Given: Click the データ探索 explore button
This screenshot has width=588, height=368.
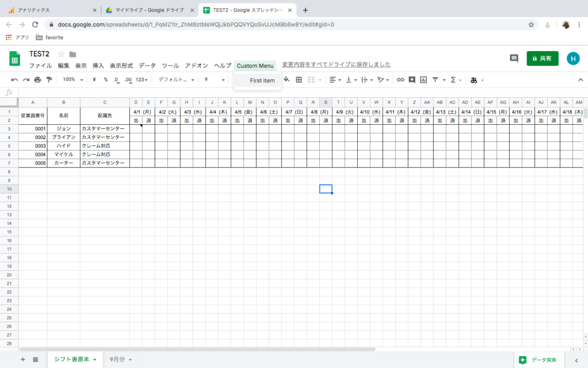Looking at the screenshot, I should [538, 360].
